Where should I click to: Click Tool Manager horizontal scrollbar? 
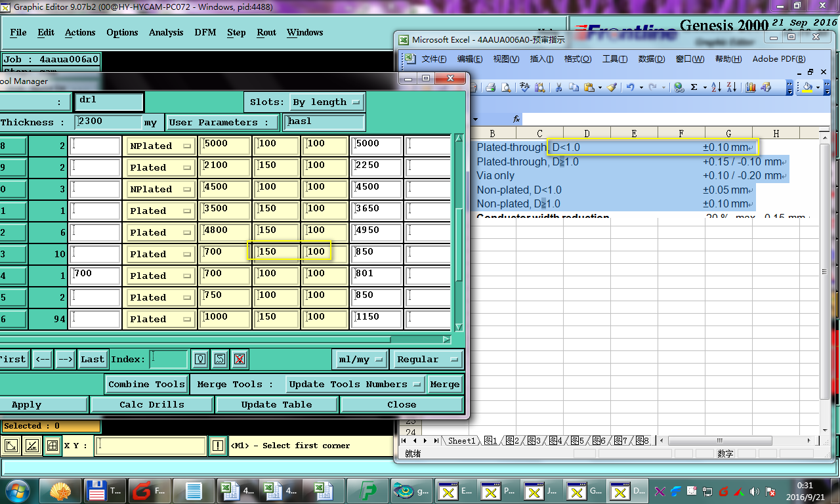click(197, 339)
